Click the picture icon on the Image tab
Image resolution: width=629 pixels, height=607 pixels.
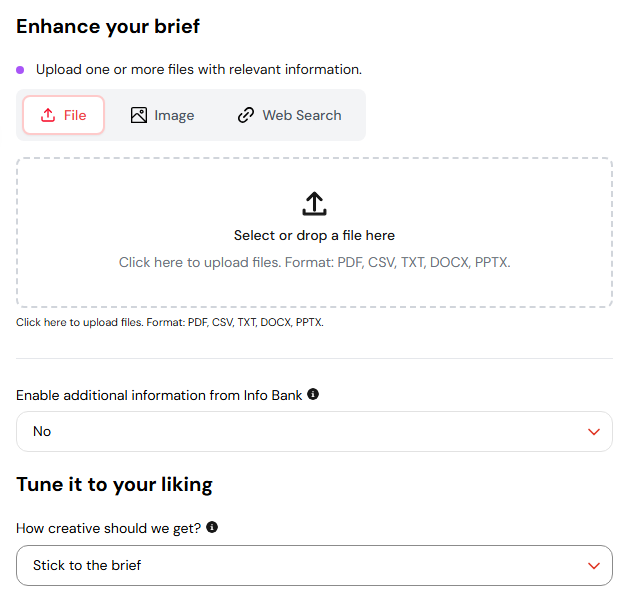tap(139, 115)
